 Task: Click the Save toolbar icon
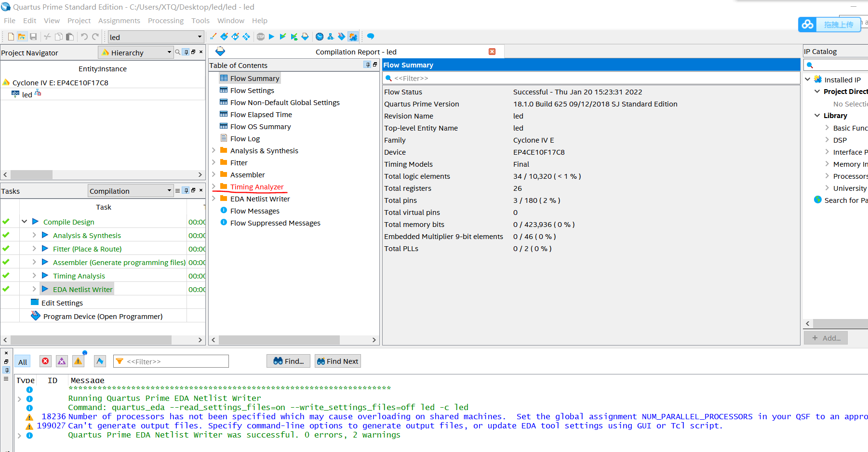tap(33, 37)
